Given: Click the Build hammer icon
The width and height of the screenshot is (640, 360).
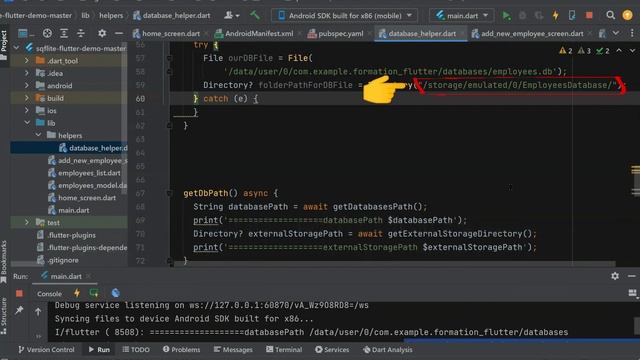Looking at the screenshot, I should (x=255, y=16).
